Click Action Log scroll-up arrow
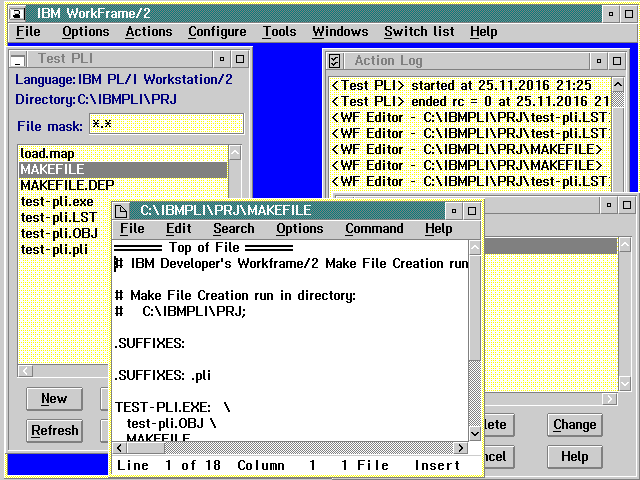The height and width of the screenshot is (480, 640). tap(618, 85)
